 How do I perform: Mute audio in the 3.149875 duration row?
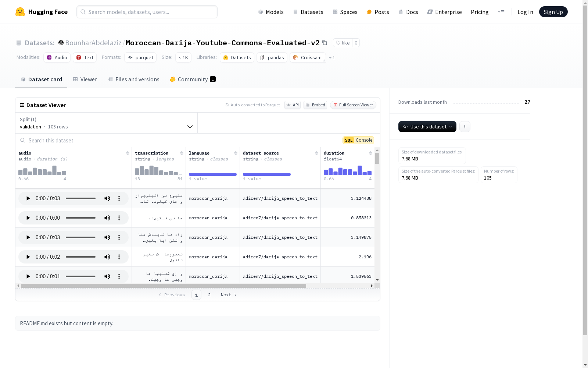click(107, 237)
